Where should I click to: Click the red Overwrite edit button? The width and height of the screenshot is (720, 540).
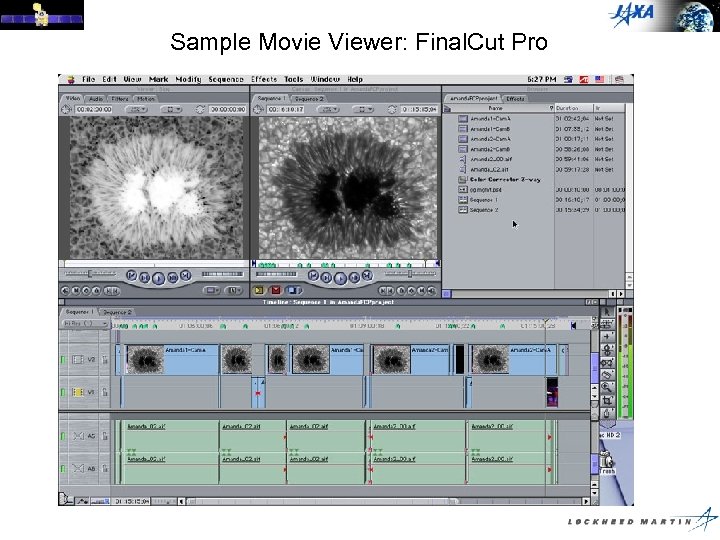point(276,290)
